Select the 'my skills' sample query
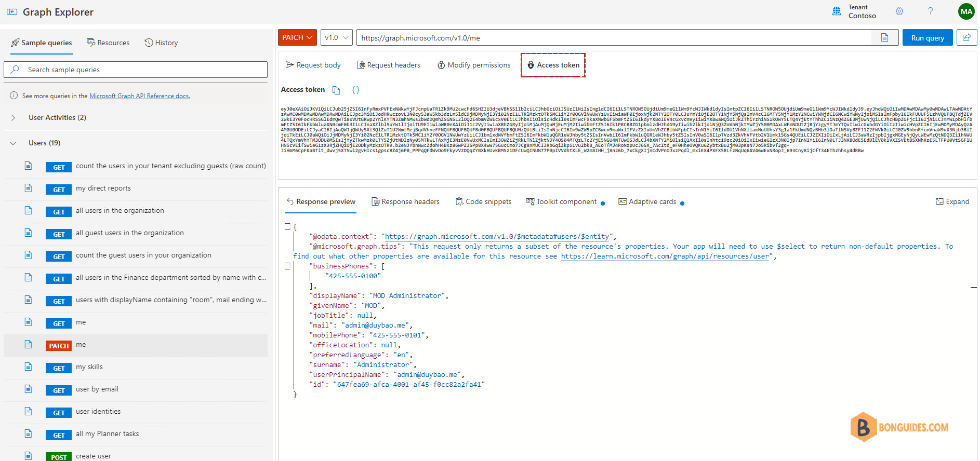The image size is (980, 461). coord(136,367)
